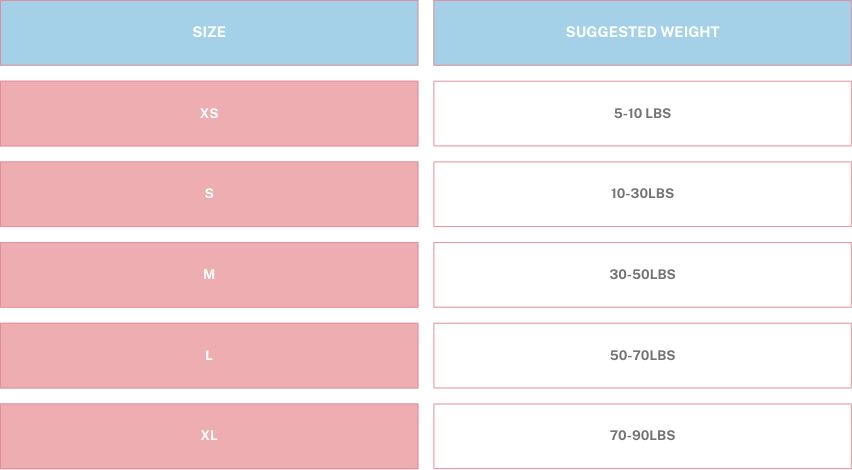Viewport: 852px width, 470px height.
Task: Click the white text reading SUGGESTED WEIGHT
Action: tap(642, 32)
